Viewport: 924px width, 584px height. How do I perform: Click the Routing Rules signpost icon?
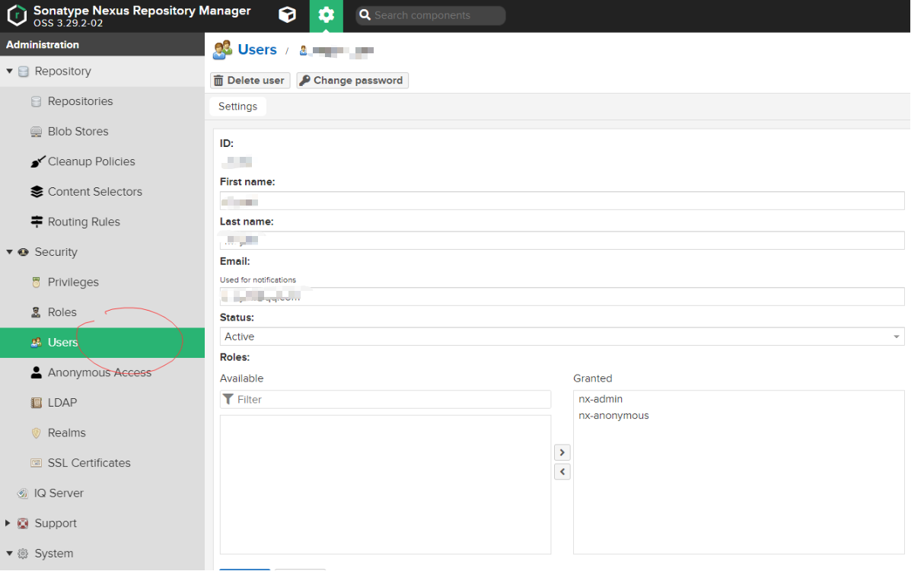click(37, 222)
